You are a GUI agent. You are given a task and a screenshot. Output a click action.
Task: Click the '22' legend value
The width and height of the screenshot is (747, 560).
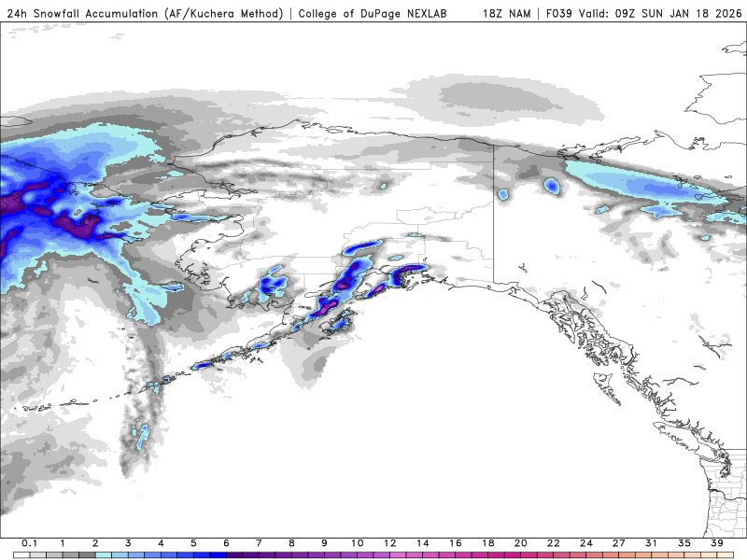[x=554, y=543]
